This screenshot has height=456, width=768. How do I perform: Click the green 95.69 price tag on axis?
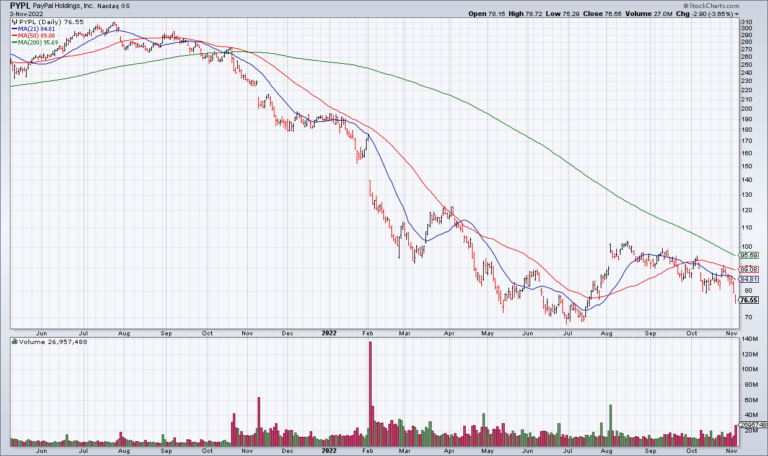pos(748,255)
